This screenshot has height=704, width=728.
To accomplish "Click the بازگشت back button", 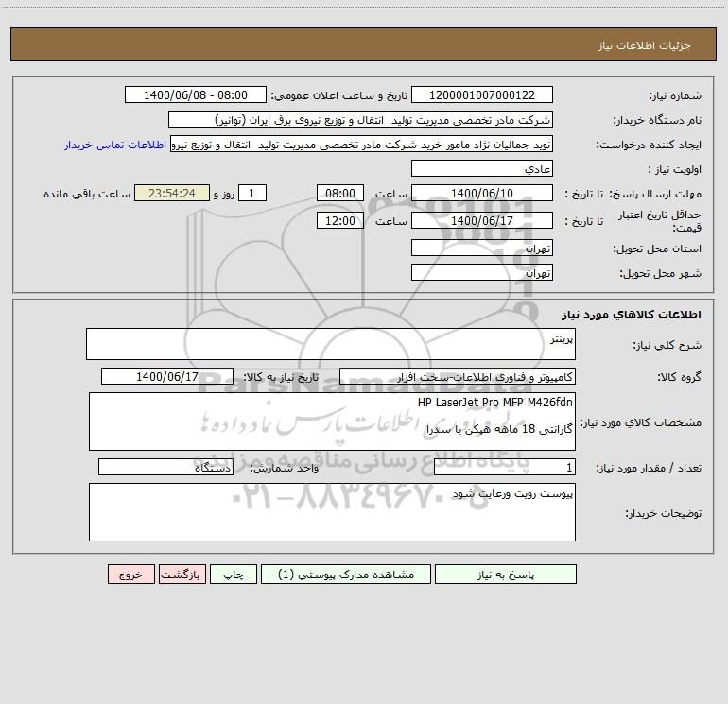I will click(182, 575).
